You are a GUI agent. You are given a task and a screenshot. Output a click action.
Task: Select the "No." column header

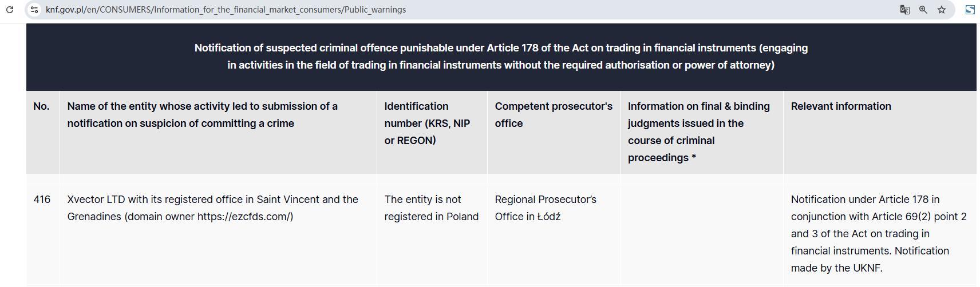[x=41, y=106]
